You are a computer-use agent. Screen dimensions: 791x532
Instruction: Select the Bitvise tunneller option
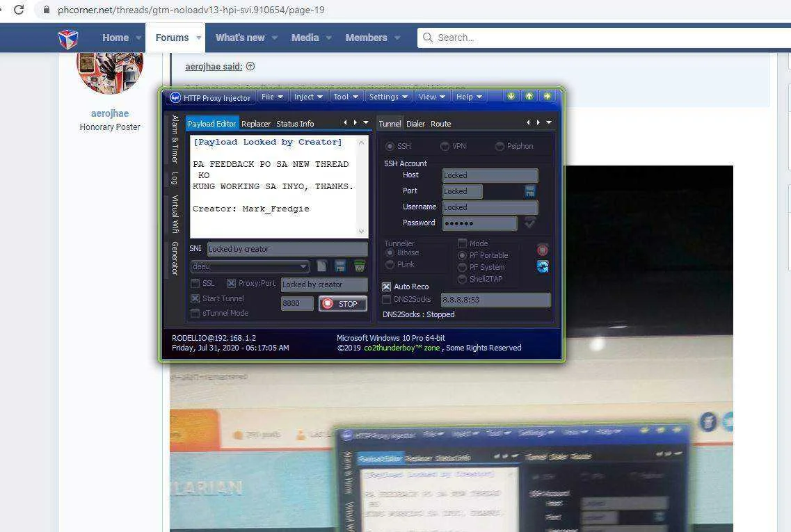[390, 252]
